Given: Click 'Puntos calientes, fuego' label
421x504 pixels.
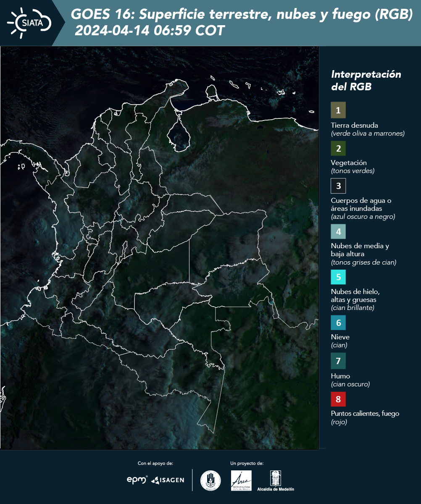Looking at the screenshot, I should coord(365,413).
